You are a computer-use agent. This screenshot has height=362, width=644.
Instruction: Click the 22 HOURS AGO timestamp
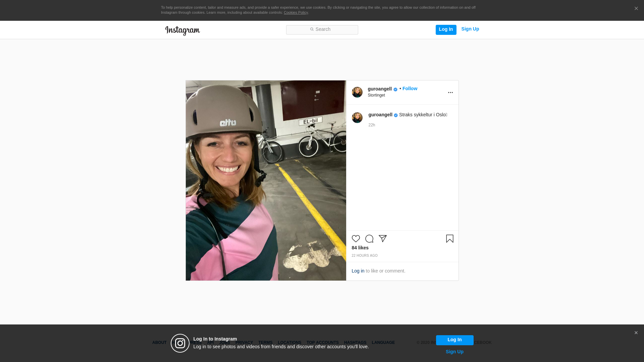tap(365, 256)
